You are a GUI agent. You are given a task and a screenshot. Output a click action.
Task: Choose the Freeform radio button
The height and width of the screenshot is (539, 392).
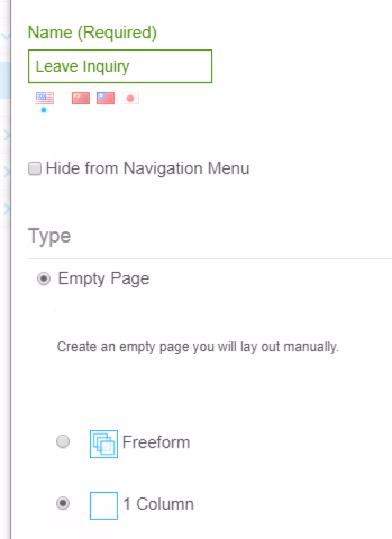(x=63, y=442)
